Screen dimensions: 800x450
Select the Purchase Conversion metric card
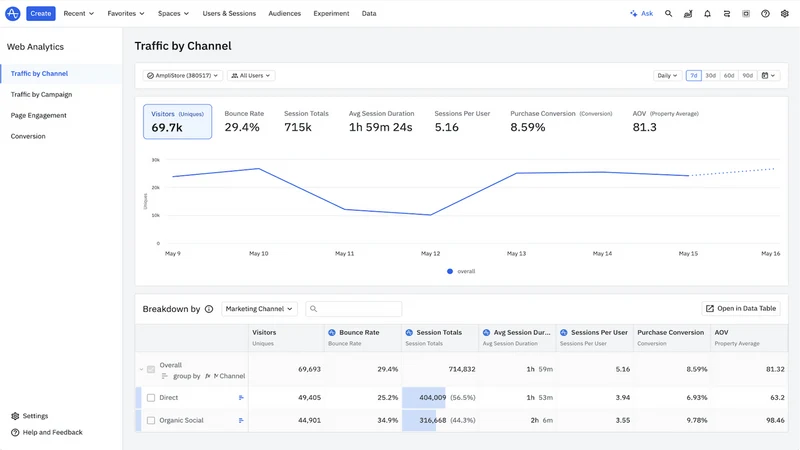[561, 121]
